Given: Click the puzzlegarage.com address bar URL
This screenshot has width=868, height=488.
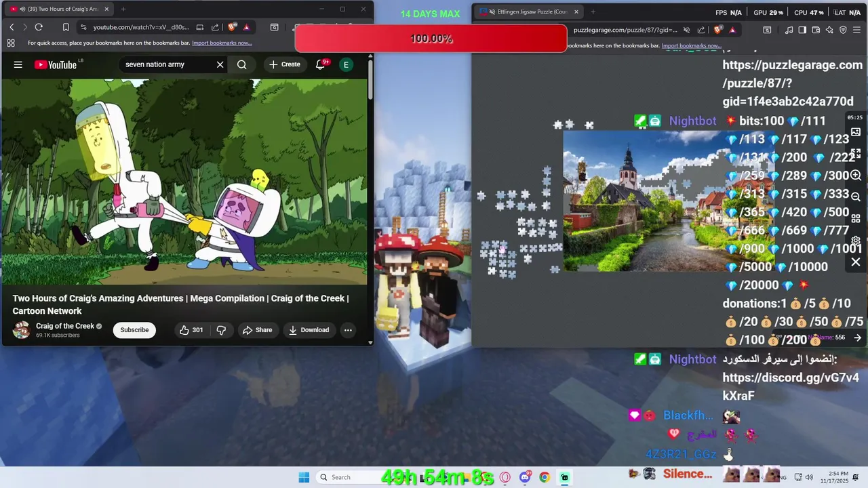Looking at the screenshot, I should [x=625, y=30].
